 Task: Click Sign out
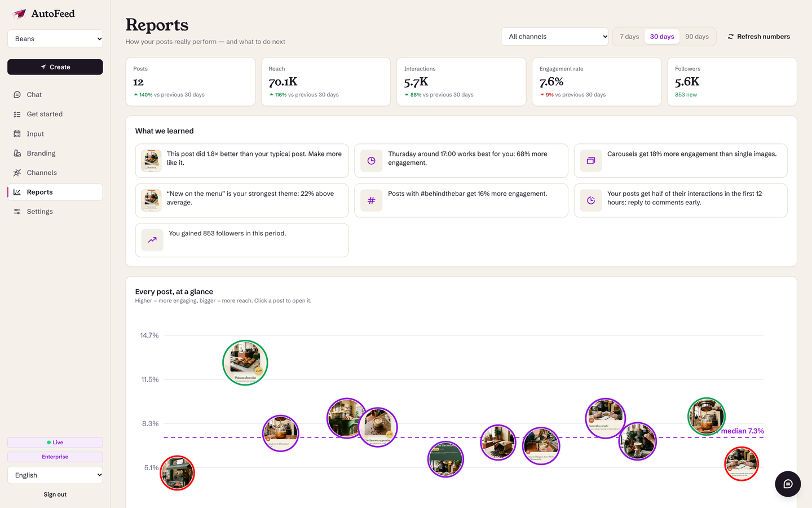point(55,494)
